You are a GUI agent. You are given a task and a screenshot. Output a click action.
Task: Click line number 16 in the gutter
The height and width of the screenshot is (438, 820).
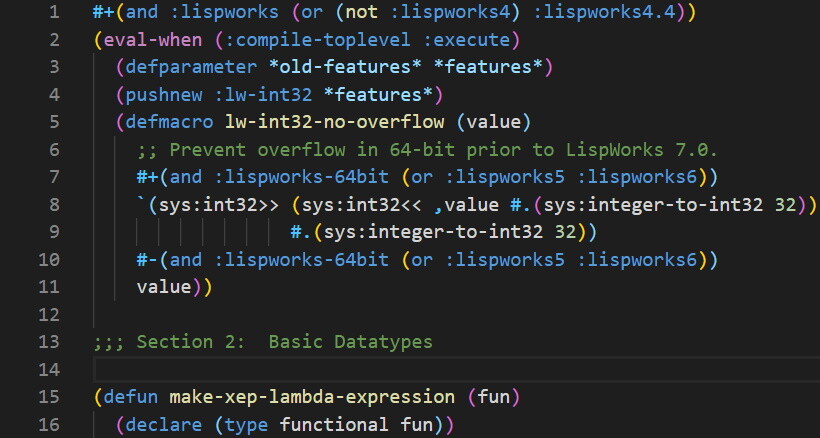pos(48,425)
